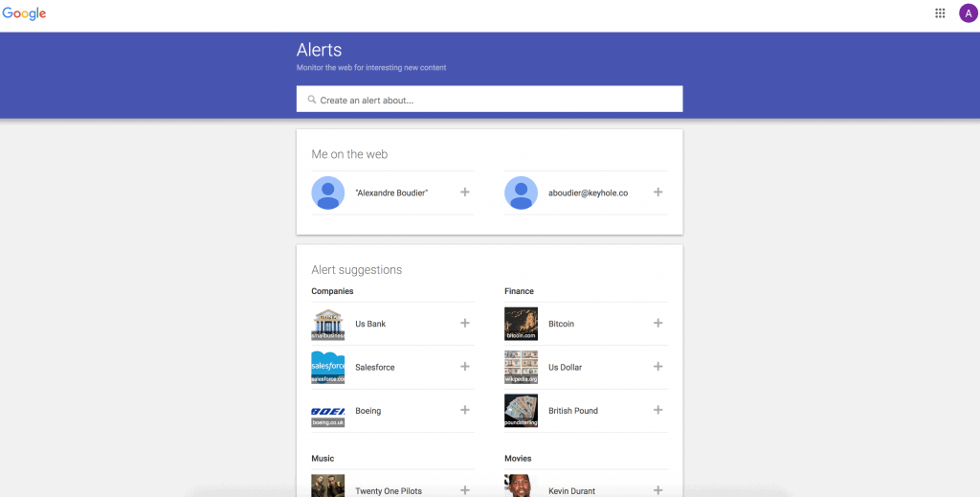Open the Google apps grid

[940, 13]
